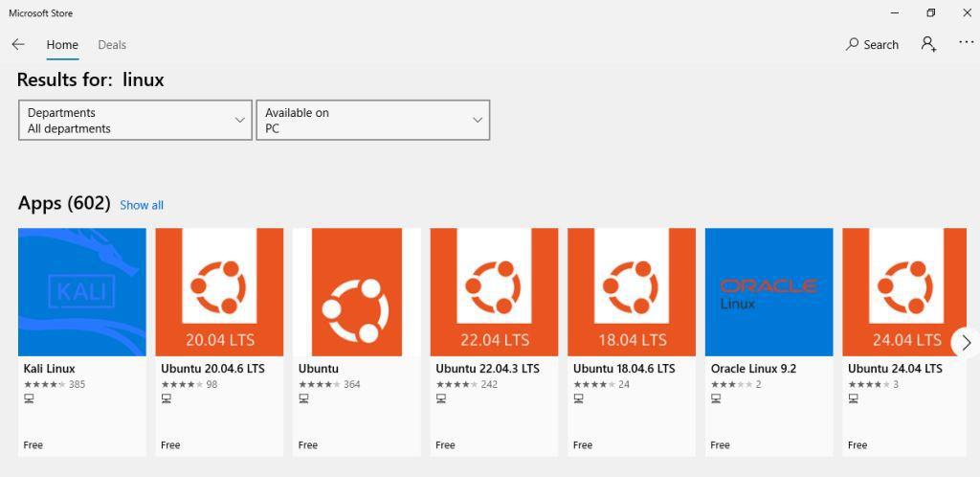Click the PC device icon under Ubuntu 20.04.6 LTS
The width and height of the screenshot is (980, 477).
[x=167, y=398]
